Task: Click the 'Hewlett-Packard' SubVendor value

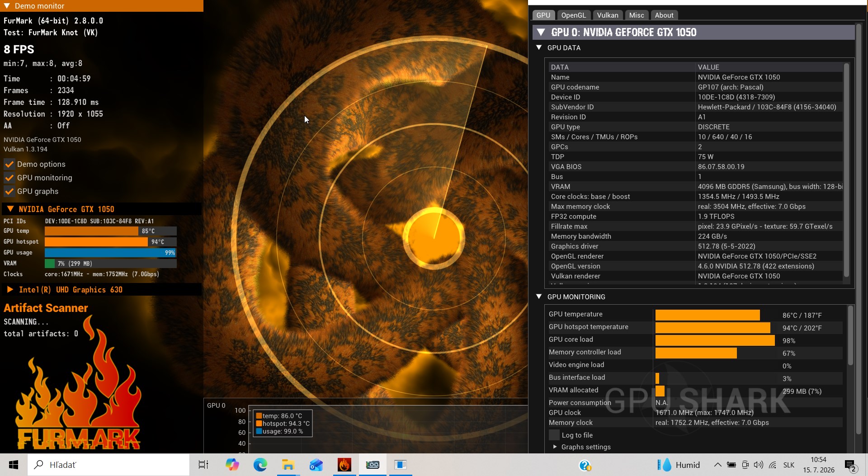Action: [767, 107]
